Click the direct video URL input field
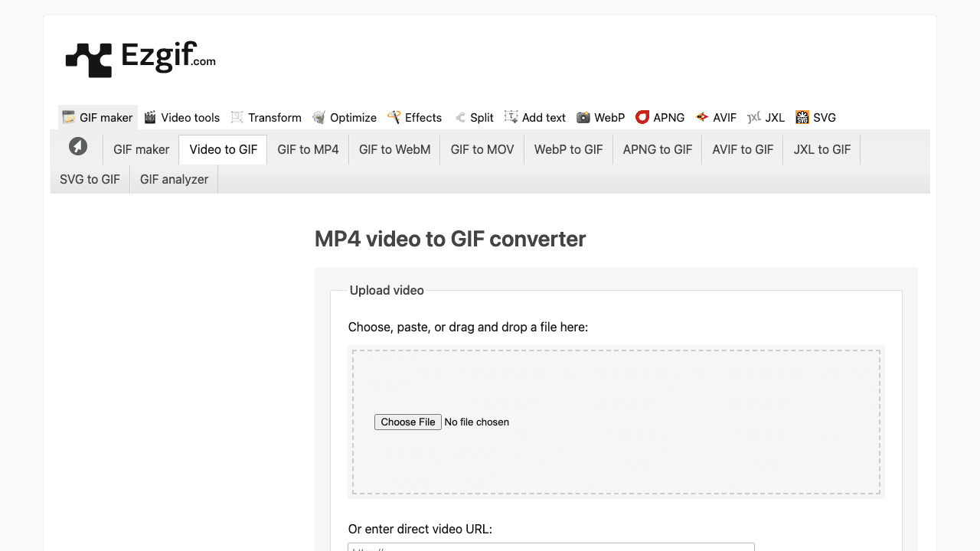 (x=550, y=548)
